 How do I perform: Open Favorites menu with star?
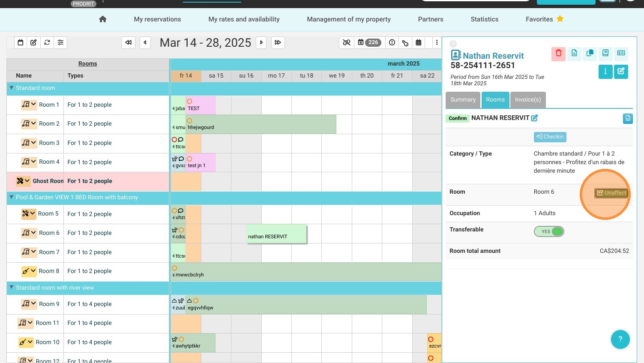point(545,19)
